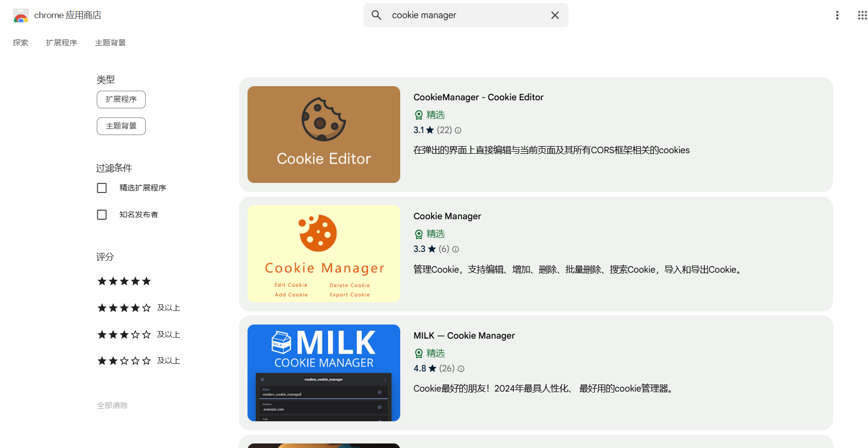Click the featured badge icon for MILK — Cookie Manager
The width and height of the screenshot is (868, 448).
419,353
